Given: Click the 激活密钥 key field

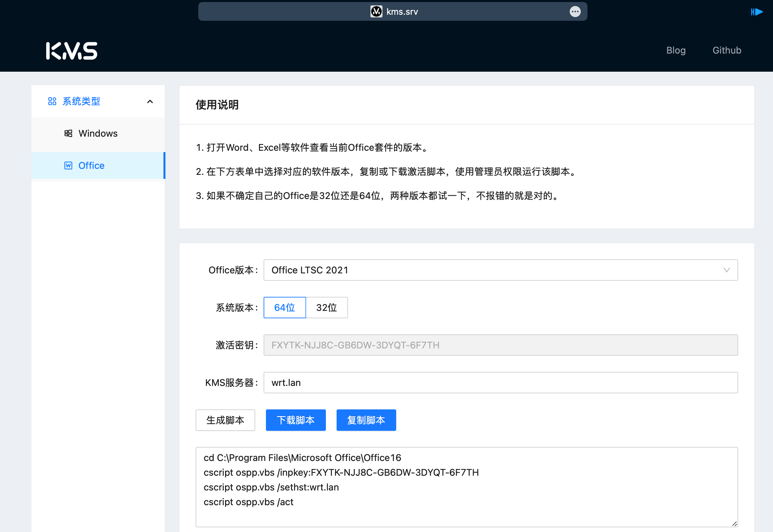Looking at the screenshot, I should pyautogui.click(x=501, y=345).
